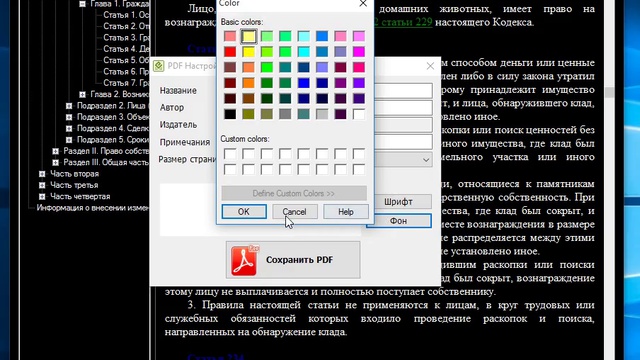Viewport: 640px width, 360px height.
Task: Pick the black basic color swatch
Action: tap(230, 114)
